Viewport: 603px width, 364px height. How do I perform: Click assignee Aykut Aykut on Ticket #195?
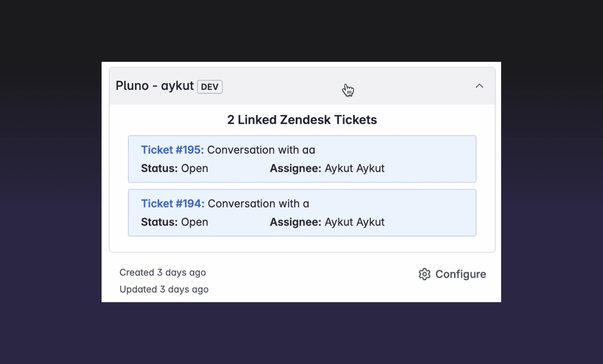pos(354,168)
